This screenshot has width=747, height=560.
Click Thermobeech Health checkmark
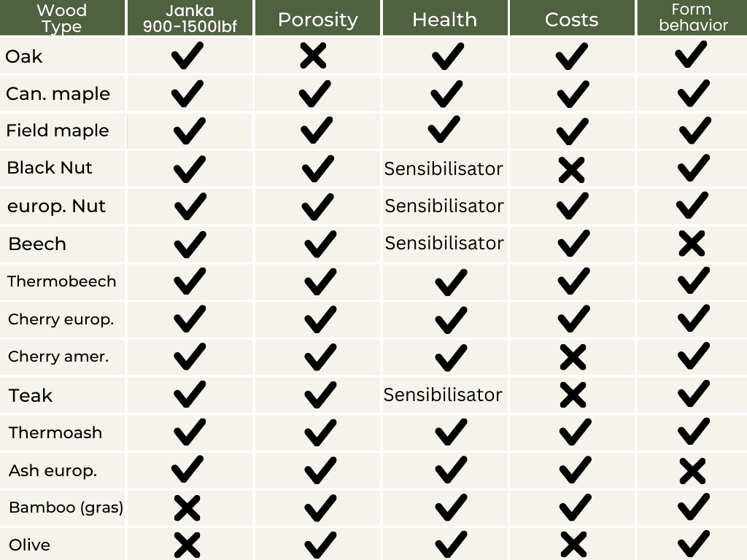coord(451,282)
